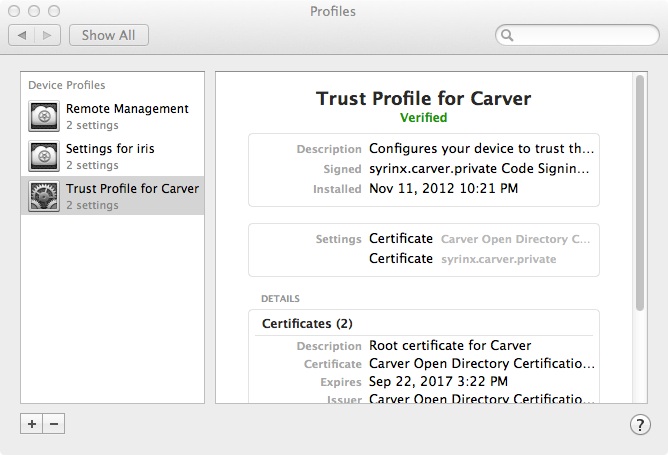
Task: Open help with the question mark button
Action: [640, 424]
